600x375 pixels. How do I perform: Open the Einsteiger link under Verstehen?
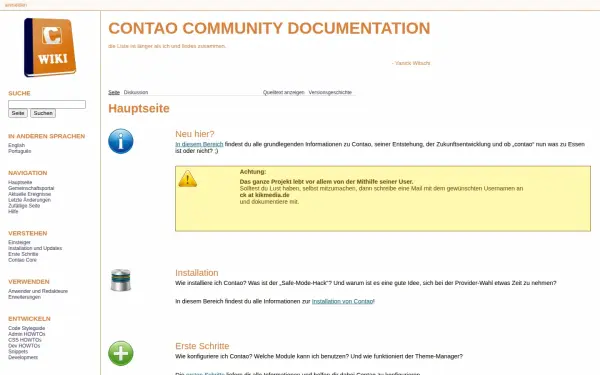click(x=19, y=242)
